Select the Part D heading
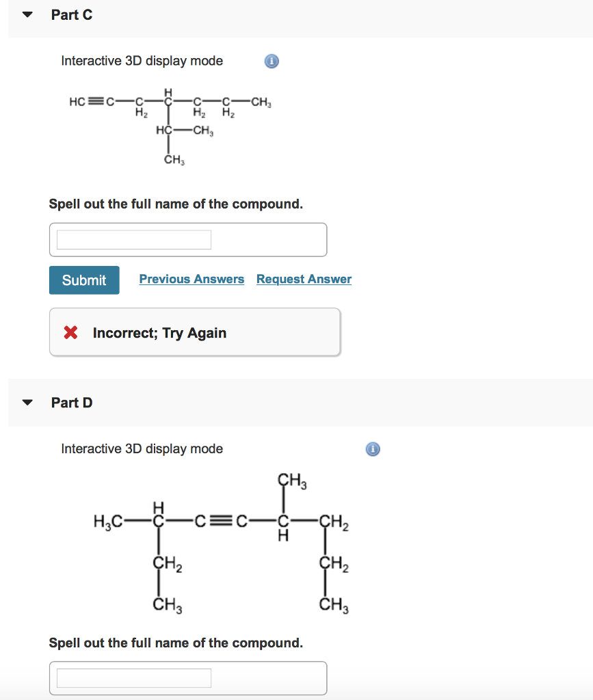 coord(71,403)
